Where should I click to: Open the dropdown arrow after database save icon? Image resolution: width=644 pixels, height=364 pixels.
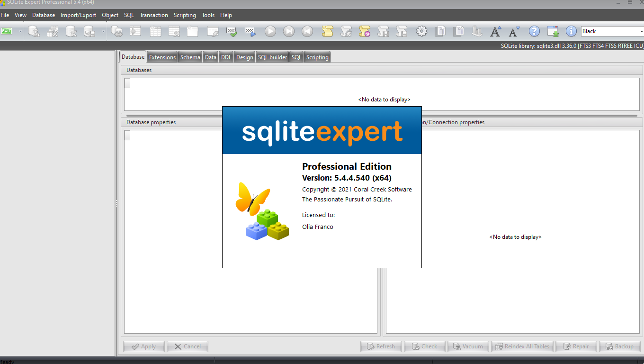103,31
